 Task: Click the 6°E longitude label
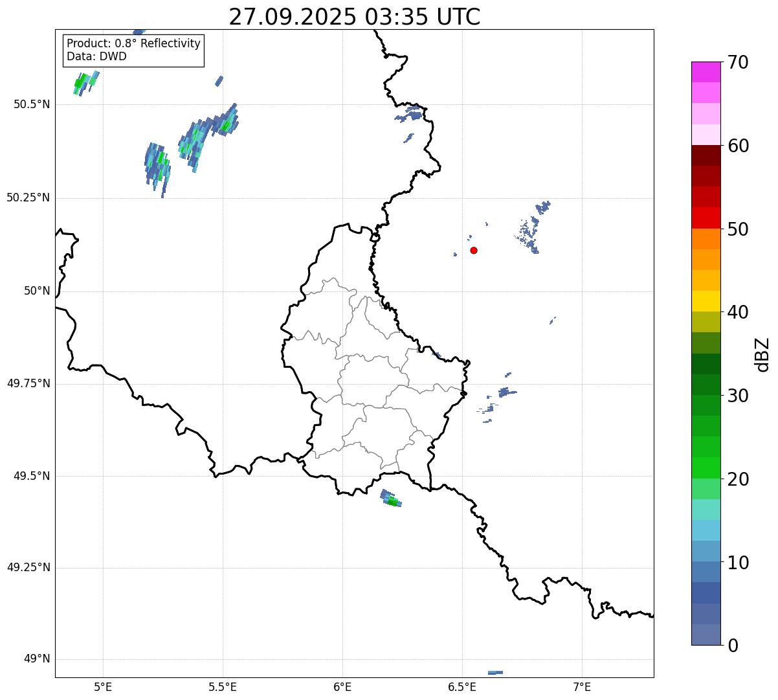tap(342, 687)
